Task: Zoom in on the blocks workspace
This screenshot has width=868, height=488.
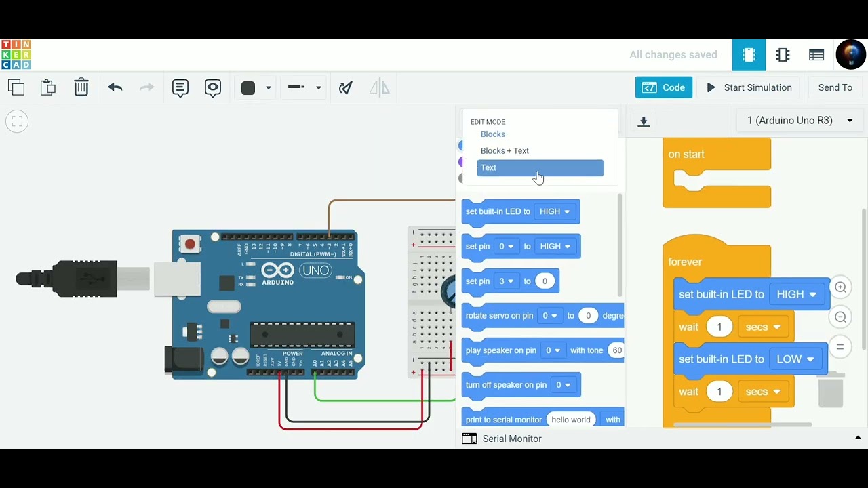Action: (x=840, y=287)
